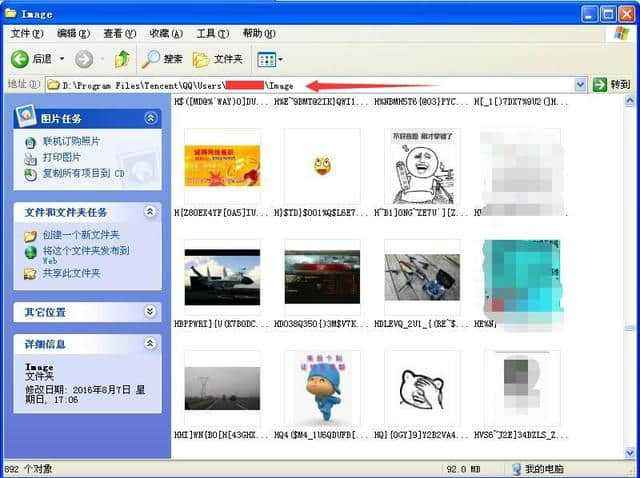
Task: Click 共享此文件夹 link
Action: tap(71, 273)
